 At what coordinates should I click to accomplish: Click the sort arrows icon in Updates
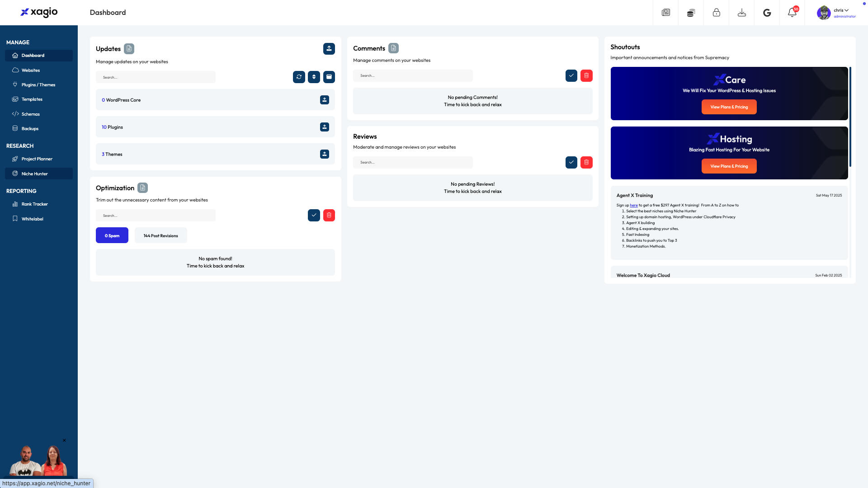coord(314,77)
